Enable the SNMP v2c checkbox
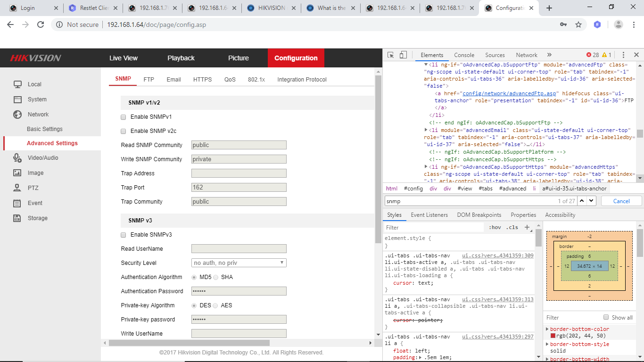Viewport: 644px width, 362px height. (x=124, y=131)
